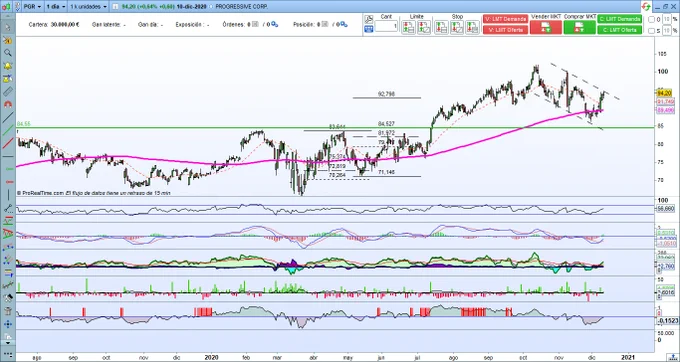Click the 84.55 green horizontal level label

click(23, 124)
